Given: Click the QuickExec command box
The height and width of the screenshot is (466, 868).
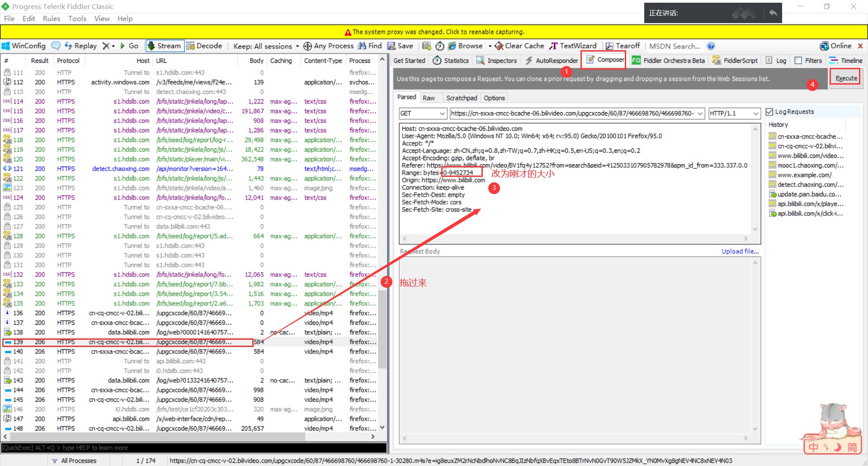Looking at the screenshot, I should (x=193, y=447).
